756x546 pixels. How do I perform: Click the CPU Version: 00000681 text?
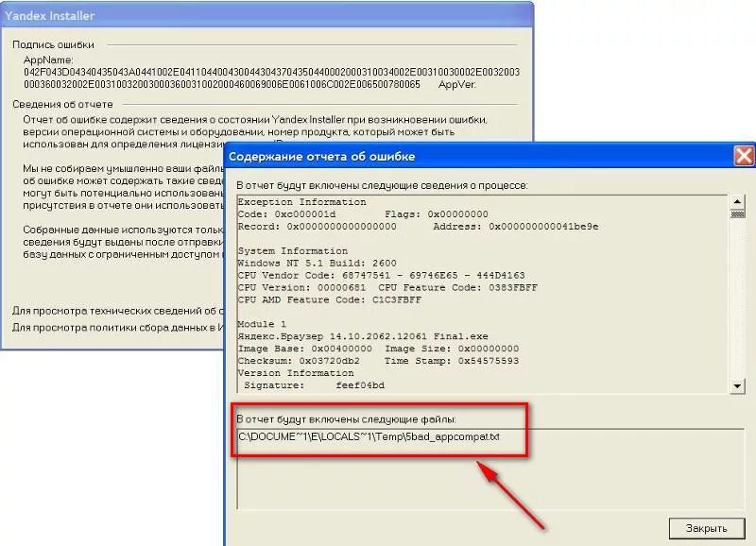[x=301, y=288]
